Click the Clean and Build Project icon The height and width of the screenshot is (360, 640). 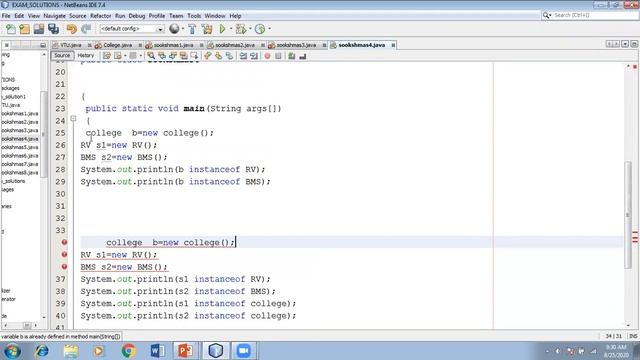coord(207,29)
